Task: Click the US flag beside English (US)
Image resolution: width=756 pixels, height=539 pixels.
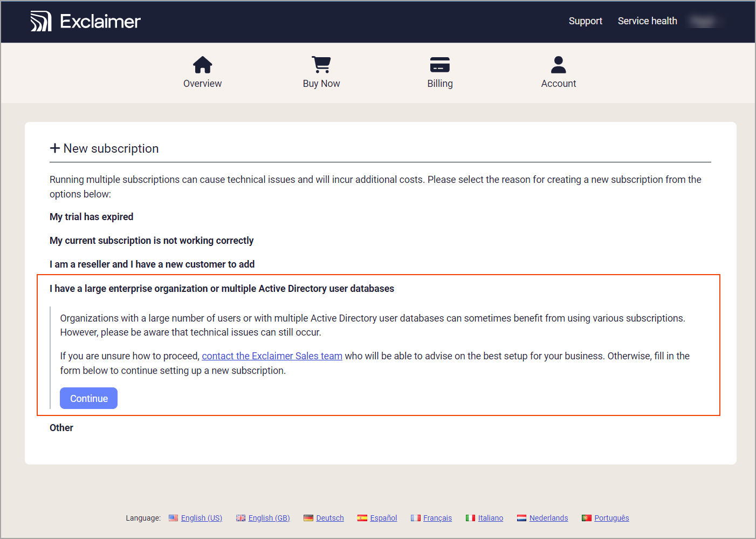Action: [x=173, y=517]
